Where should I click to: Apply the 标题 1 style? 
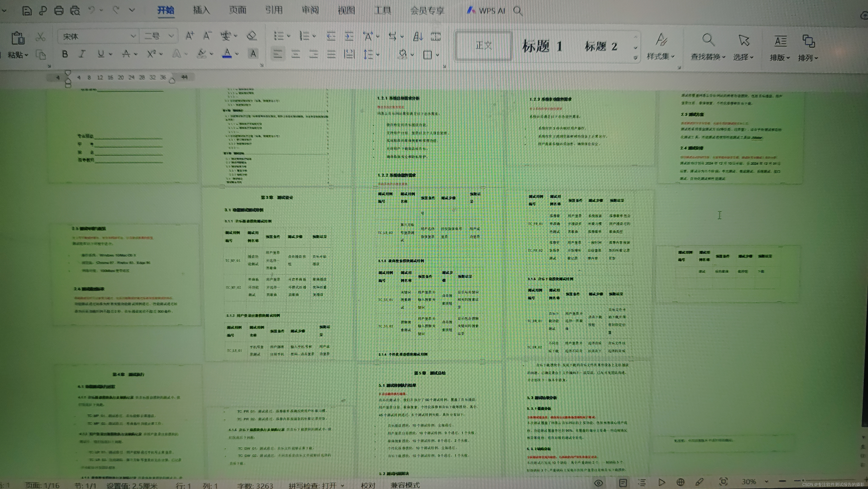[542, 46]
